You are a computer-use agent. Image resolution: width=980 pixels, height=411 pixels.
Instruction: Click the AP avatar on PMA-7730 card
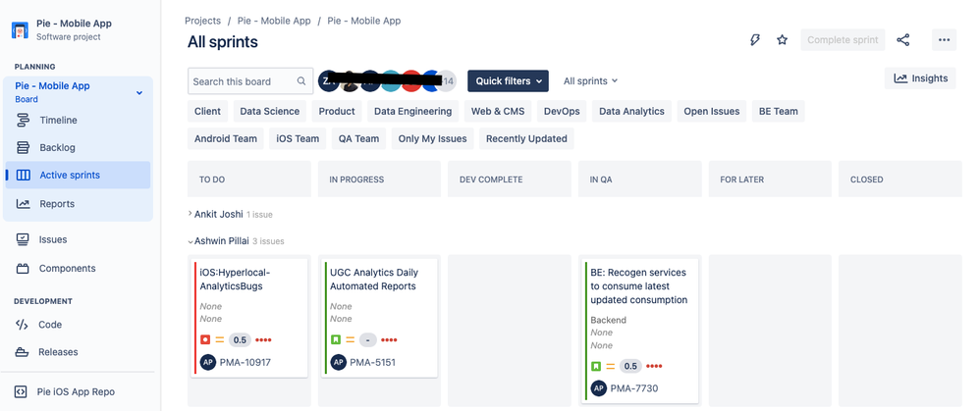coord(598,388)
